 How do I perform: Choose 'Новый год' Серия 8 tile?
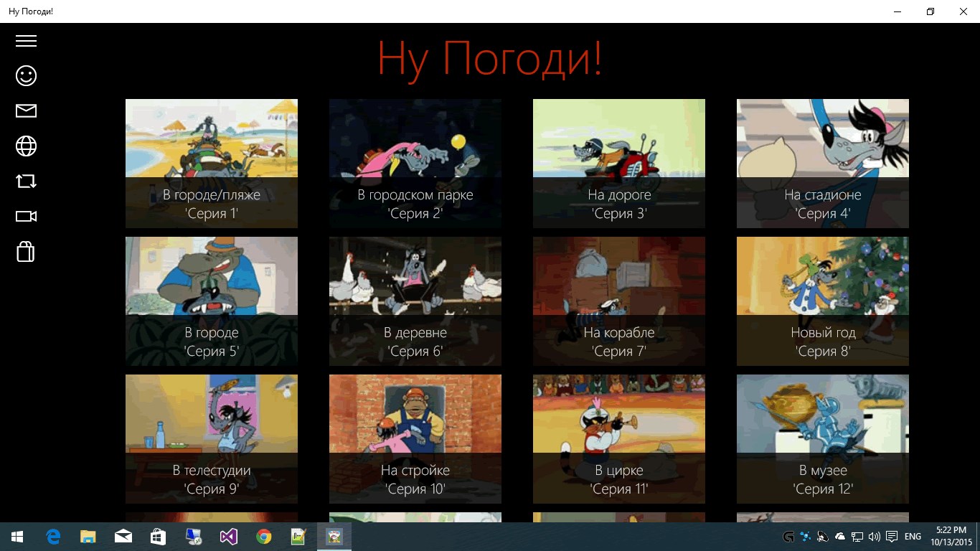(823, 301)
